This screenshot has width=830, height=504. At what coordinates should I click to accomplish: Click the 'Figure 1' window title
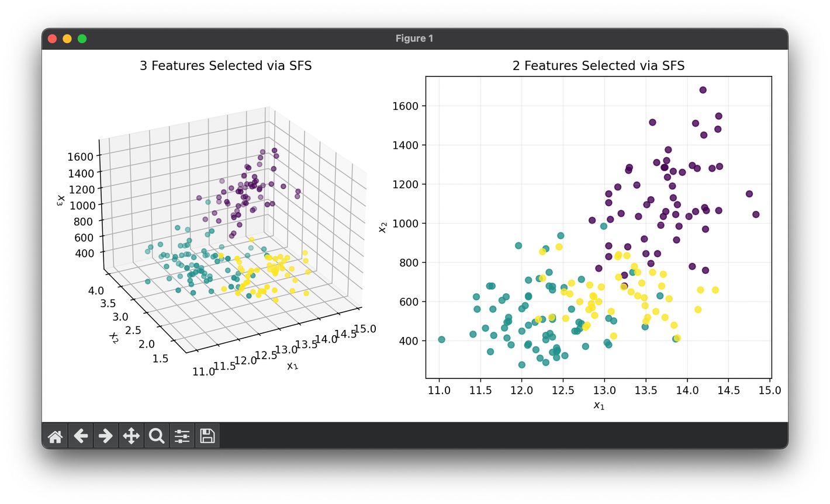click(x=414, y=39)
